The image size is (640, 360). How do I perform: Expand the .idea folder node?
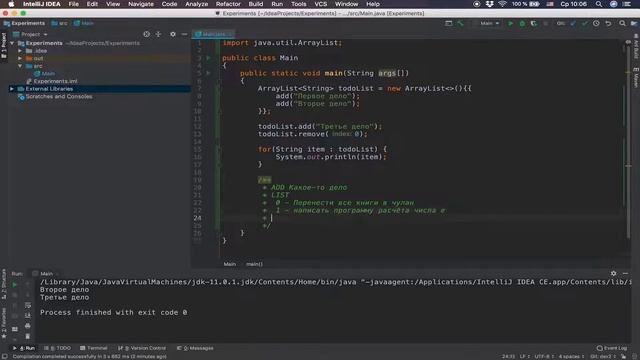pos(20,51)
